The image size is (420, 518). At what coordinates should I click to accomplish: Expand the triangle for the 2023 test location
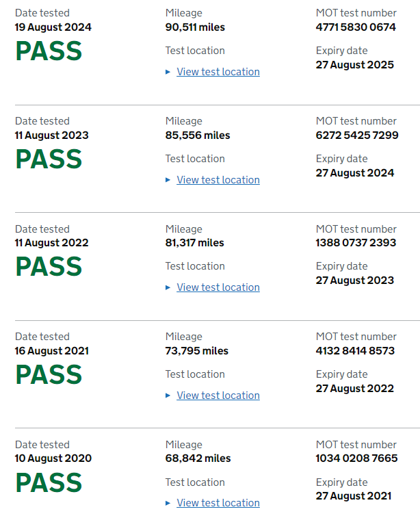pos(168,180)
